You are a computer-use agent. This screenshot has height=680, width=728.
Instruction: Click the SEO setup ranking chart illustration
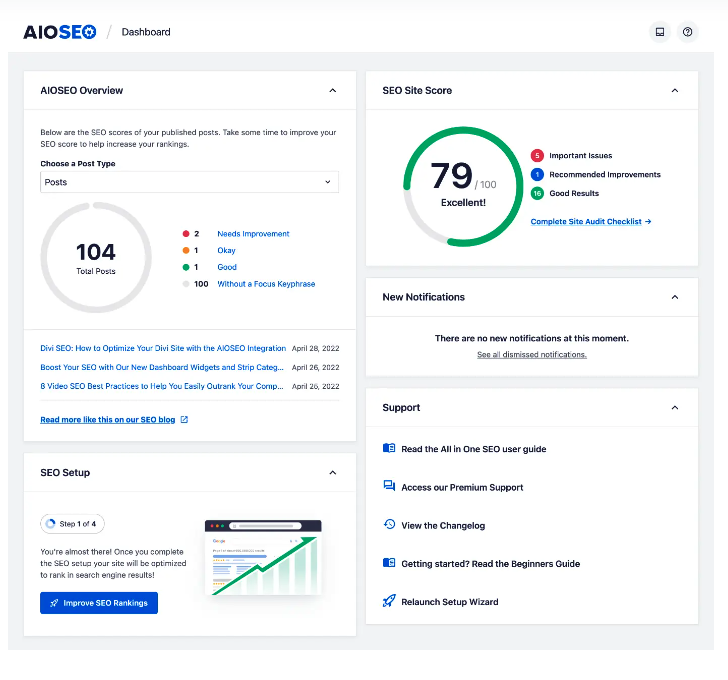pyautogui.click(x=263, y=557)
